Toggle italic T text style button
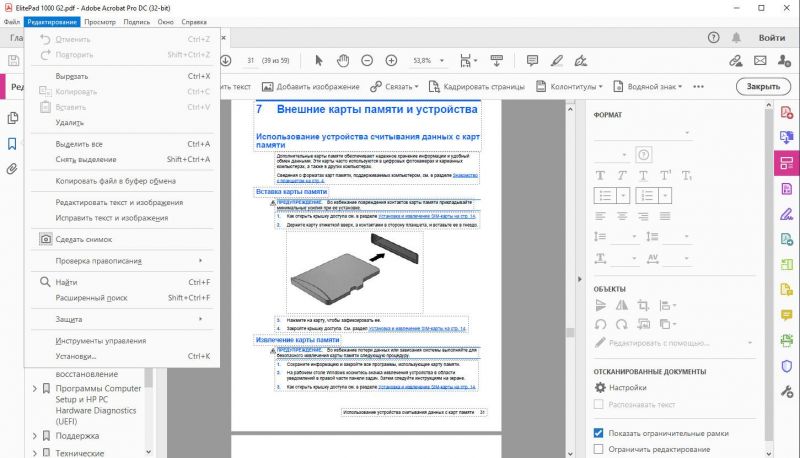The image size is (800, 458). coord(621,176)
